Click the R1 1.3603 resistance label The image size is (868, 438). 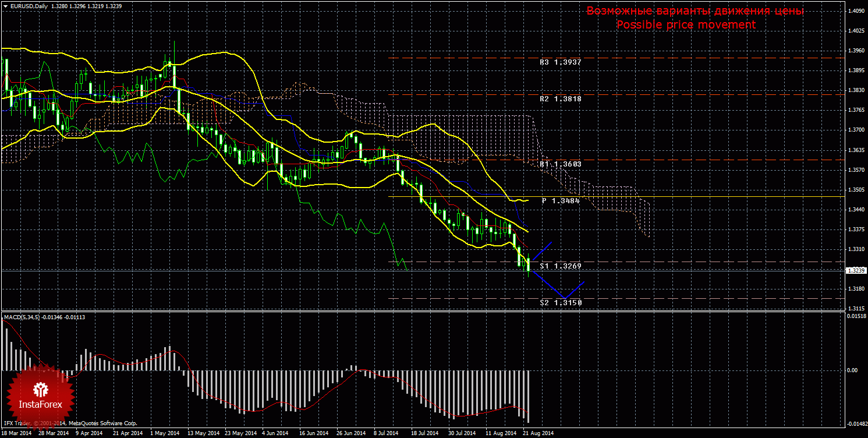560,164
